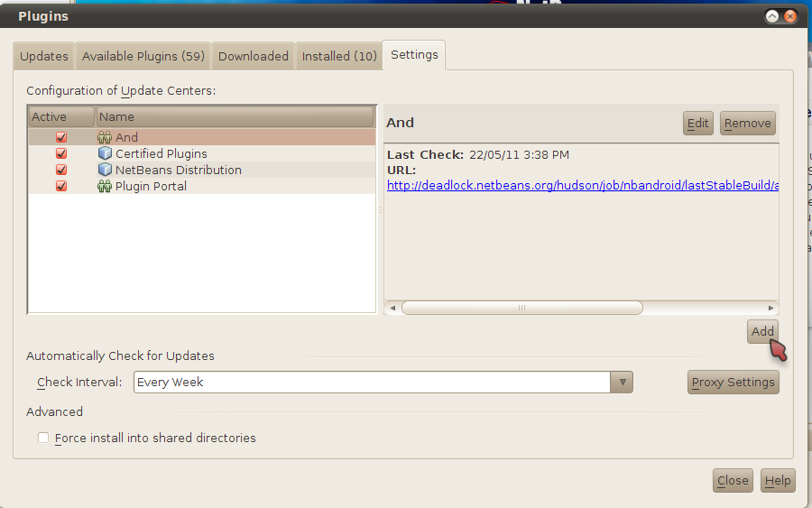Screen dimensions: 812x508
Task: Uncheck the Active box for And
Action: (x=61, y=137)
